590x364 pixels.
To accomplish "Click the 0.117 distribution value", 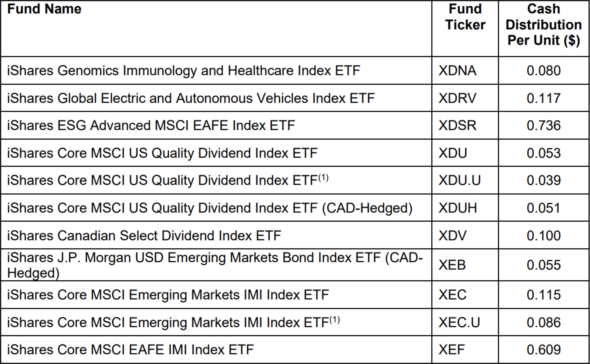I will [x=543, y=98].
